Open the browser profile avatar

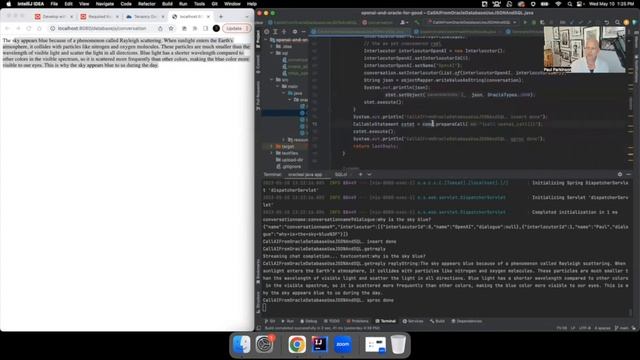tap(216, 28)
